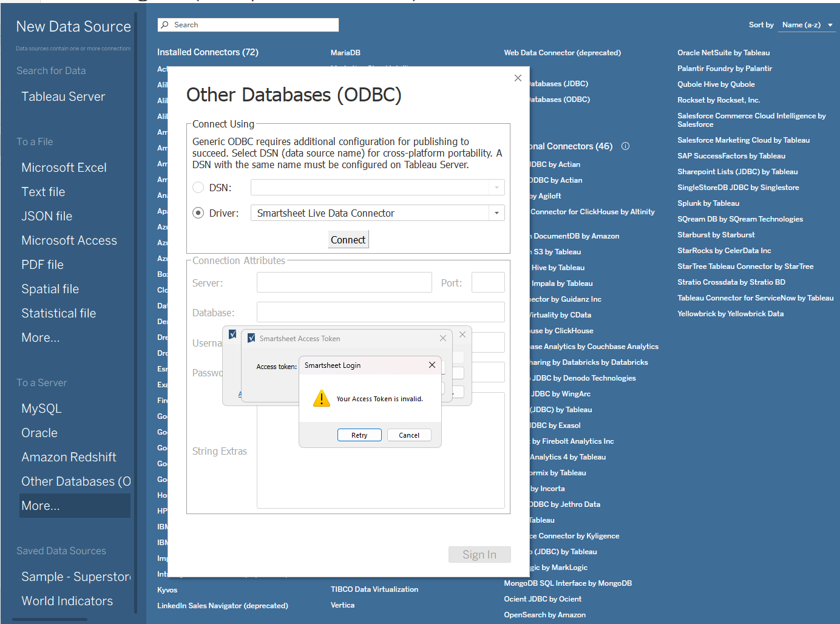Click the magnifier icon in the Search box
This screenshot has height=624, width=840.
[x=164, y=25]
